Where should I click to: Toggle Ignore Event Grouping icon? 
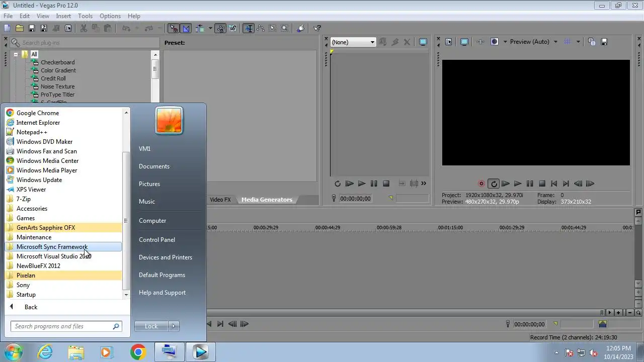click(x=233, y=29)
